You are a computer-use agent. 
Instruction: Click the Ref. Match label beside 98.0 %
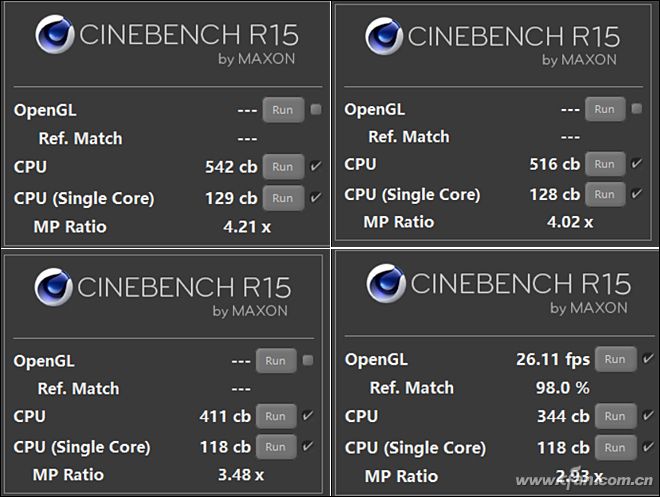pyautogui.click(x=412, y=388)
